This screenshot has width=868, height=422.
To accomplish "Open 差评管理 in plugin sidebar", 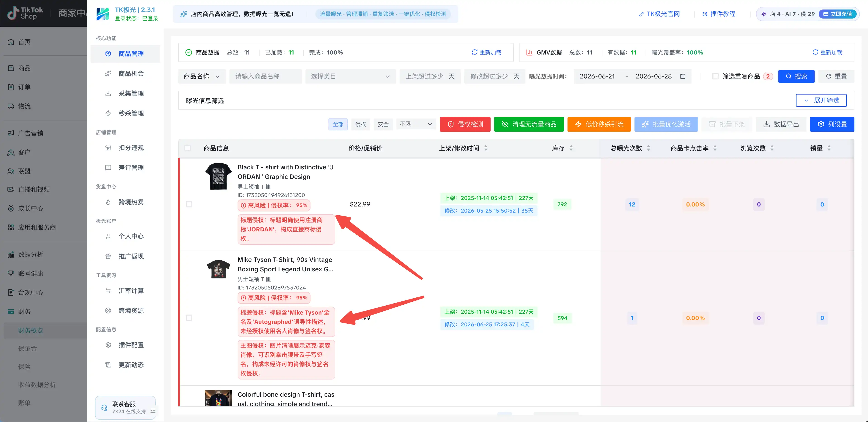I will pyautogui.click(x=125, y=167).
